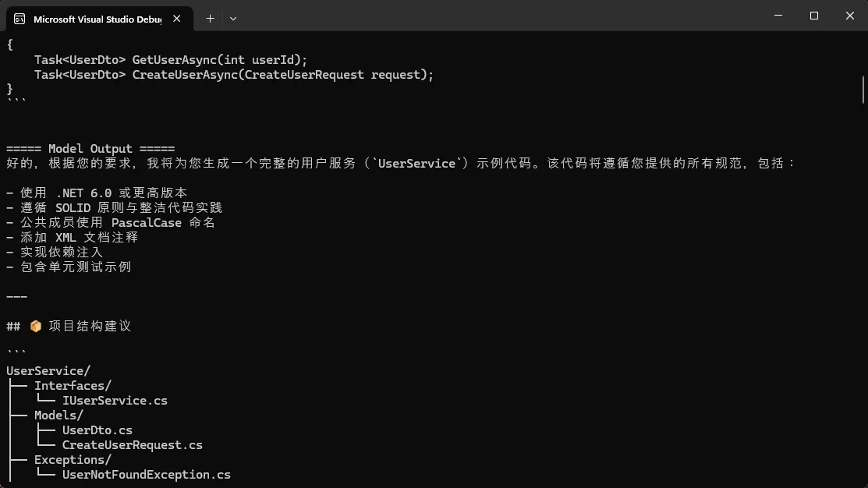
Task: Close the terminal window
Action: pyautogui.click(x=850, y=16)
